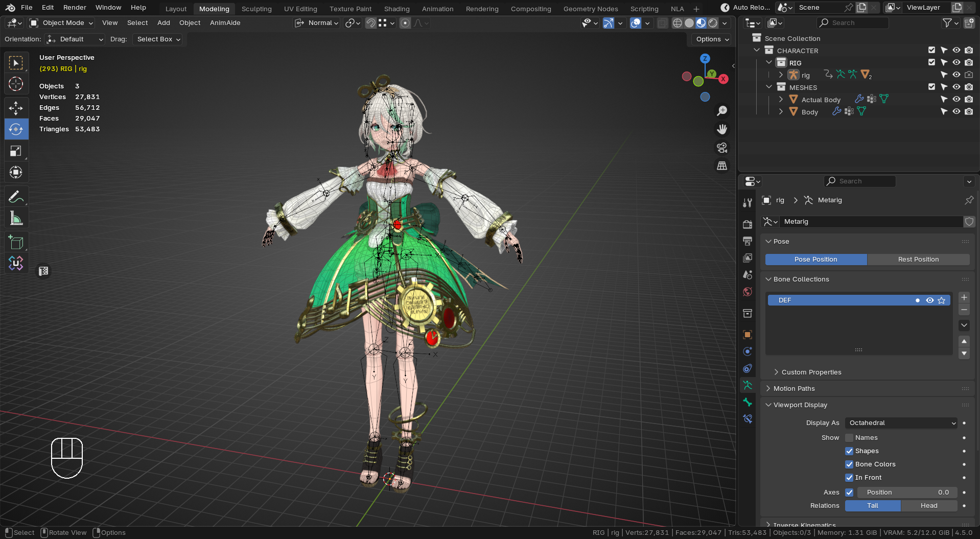Viewport: 980px width, 539px height.
Task: Collapse the MESHES collection in the outliner
Action: 769,87
